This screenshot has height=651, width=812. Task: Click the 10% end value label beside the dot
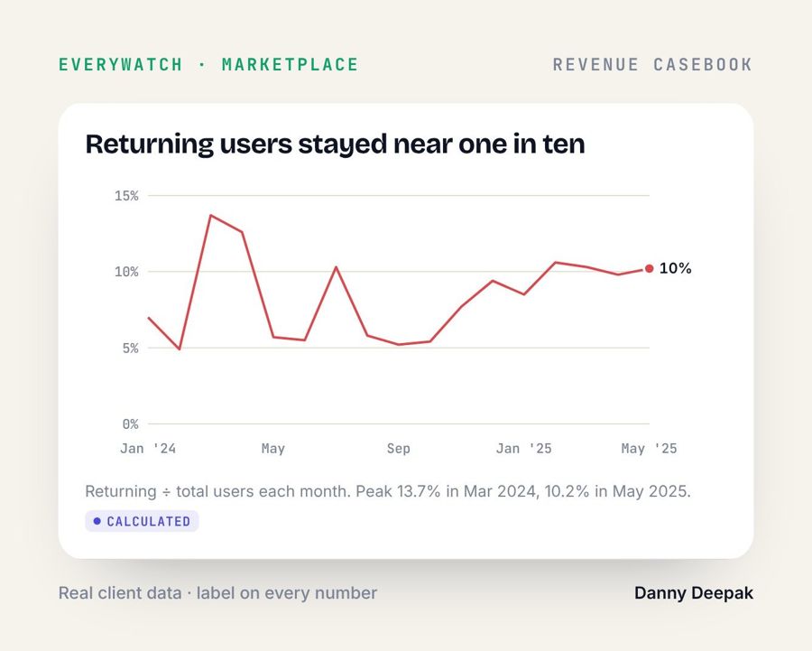[x=675, y=268]
